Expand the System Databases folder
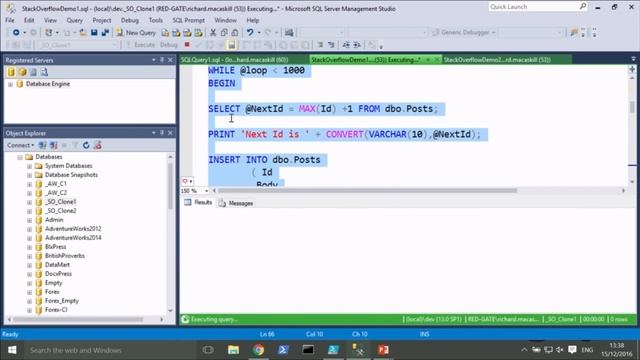This screenshot has height=360, width=640. point(29,166)
